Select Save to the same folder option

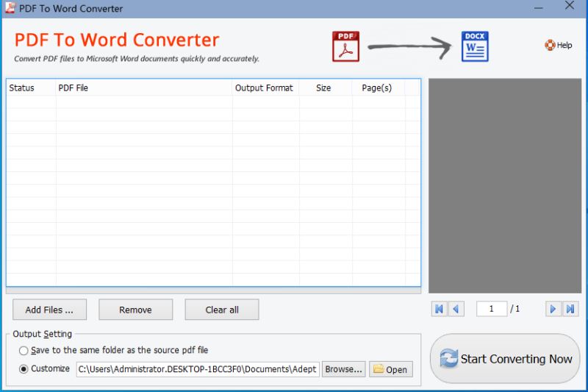tap(24, 350)
